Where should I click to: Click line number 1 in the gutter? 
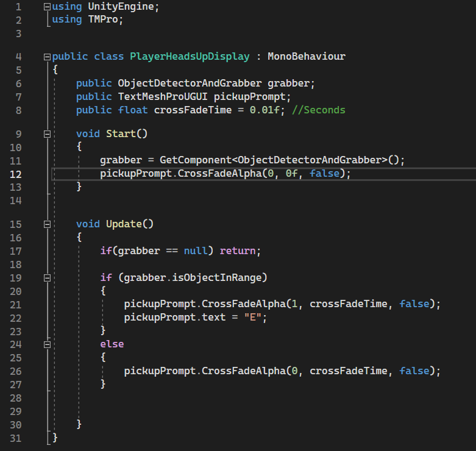[18, 7]
